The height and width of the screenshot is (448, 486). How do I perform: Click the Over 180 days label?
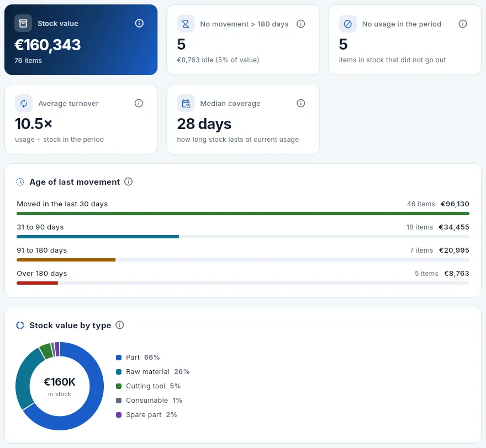coord(42,274)
